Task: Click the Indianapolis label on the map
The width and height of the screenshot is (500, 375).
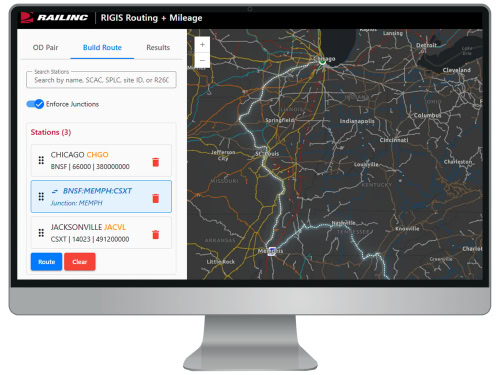Action: pyautogui.click(x=357, y=121)
